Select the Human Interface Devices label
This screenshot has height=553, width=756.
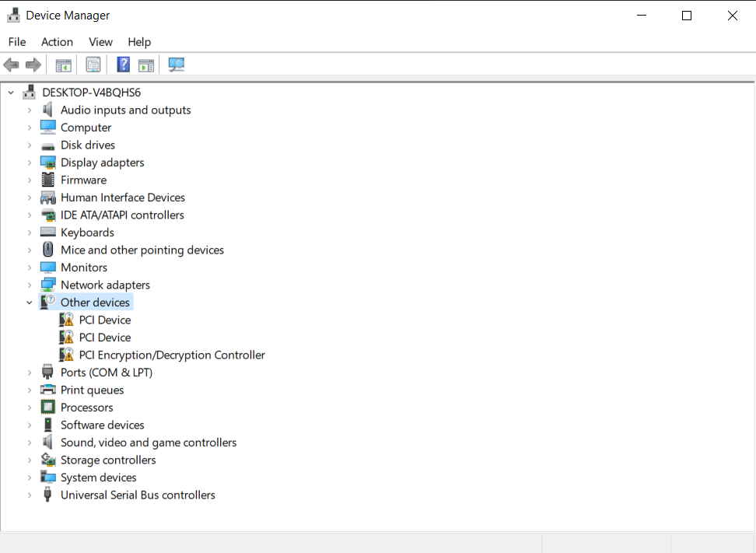click(122, 198)
